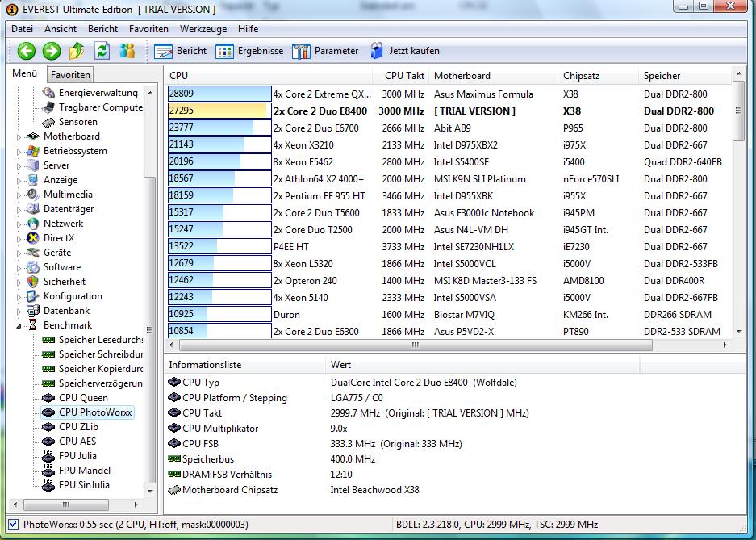Select the Netzwerk globe icon

coord(33,224)
